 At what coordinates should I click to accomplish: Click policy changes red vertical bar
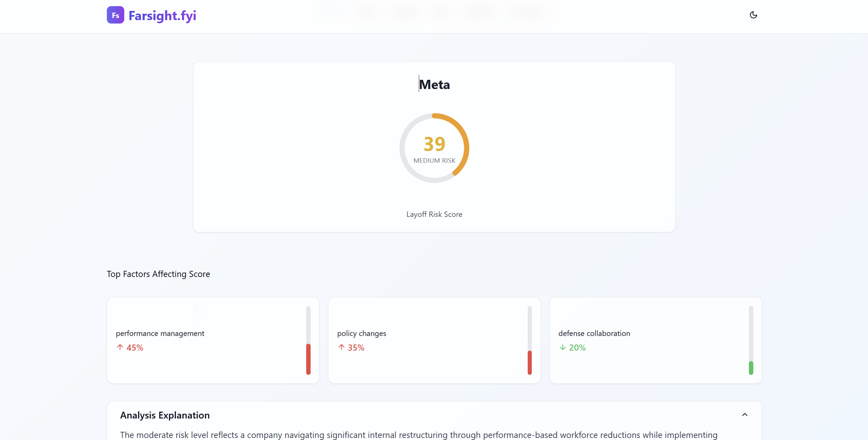[x=529, y=362]
